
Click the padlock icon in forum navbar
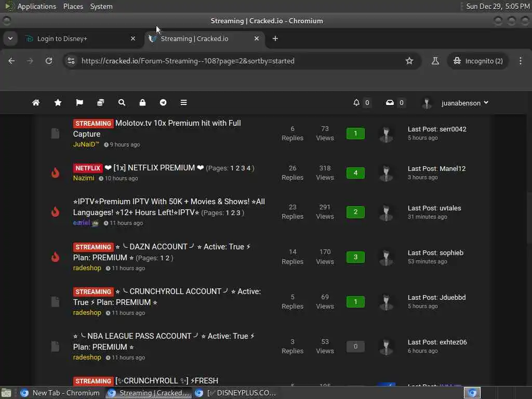click(x=142, y=103)
